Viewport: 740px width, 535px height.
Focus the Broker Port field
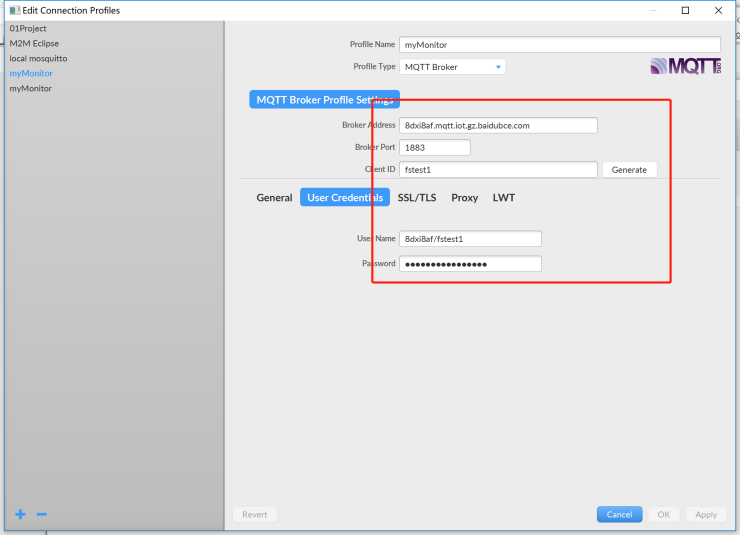(435, 148)
